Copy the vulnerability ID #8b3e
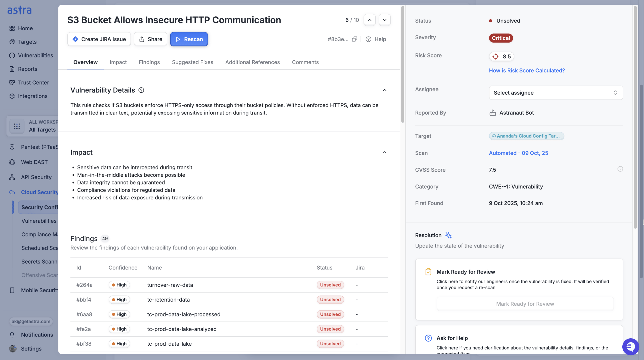The height and width of the screenshot is (360, 644). point(354,39)
